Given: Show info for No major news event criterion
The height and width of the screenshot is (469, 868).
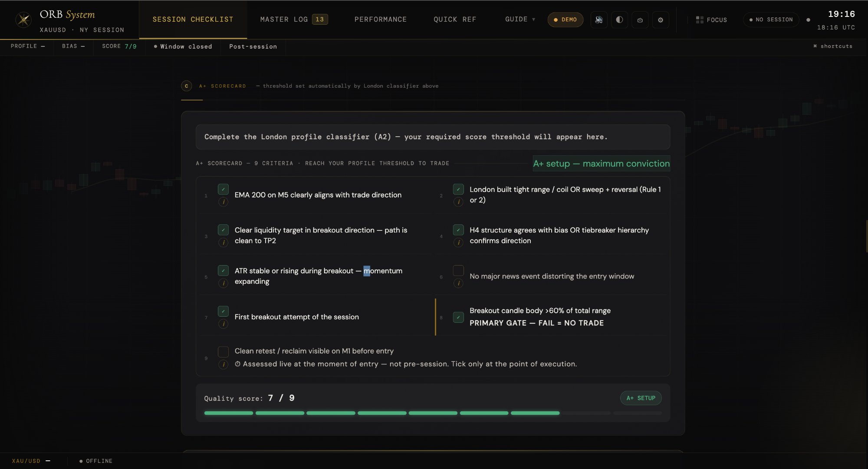Looking at the screenshot, I should point(458,283).
